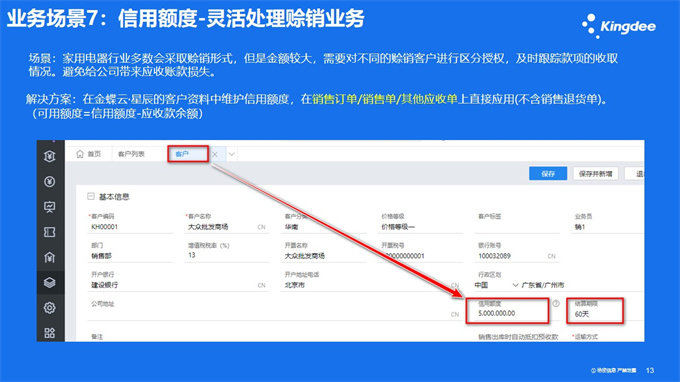Viewport: 680px width, 382px height.
Task: Click the 运输方式 label
Action: 585,337
